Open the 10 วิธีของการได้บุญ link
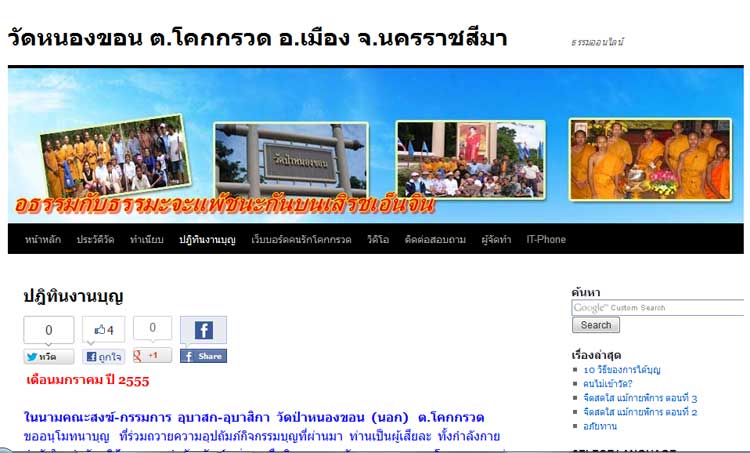Screen dimensions: 750x453 click(x=622, y=370)
